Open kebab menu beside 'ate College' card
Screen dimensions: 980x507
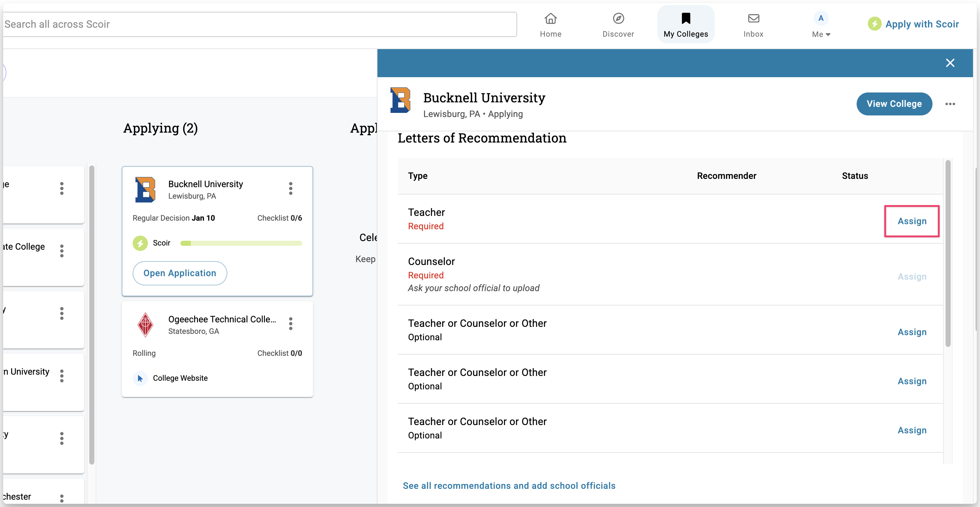point(62,251)
